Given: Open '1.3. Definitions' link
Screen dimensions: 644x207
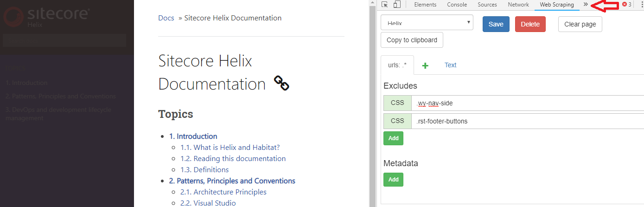Looking at the screenshot, I should coord(204,170).
